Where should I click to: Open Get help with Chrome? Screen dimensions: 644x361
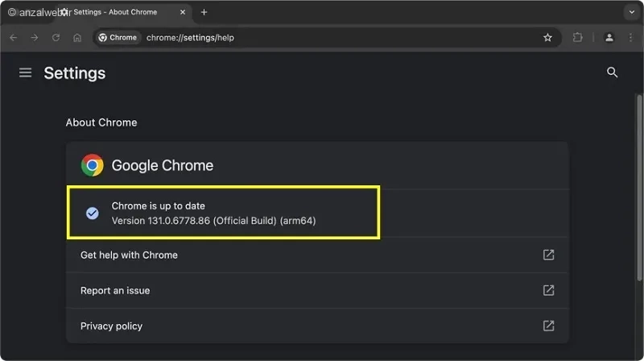(317, 255)
